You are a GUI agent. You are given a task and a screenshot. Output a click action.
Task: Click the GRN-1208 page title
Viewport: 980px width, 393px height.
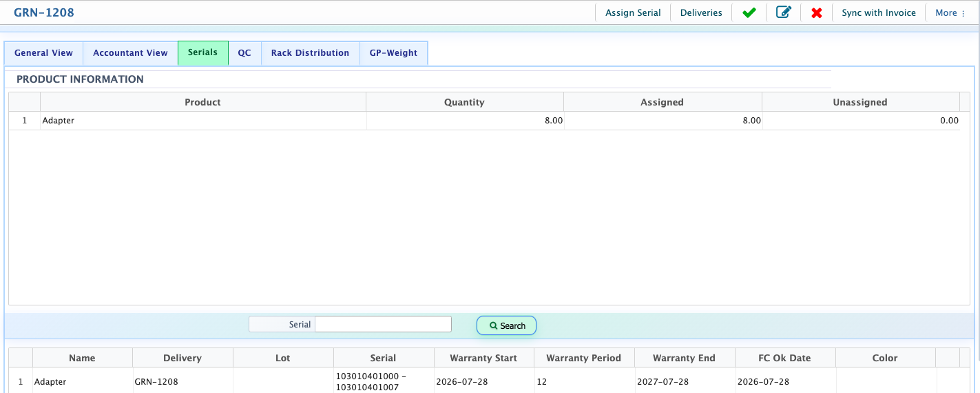[x=44, y=12]
